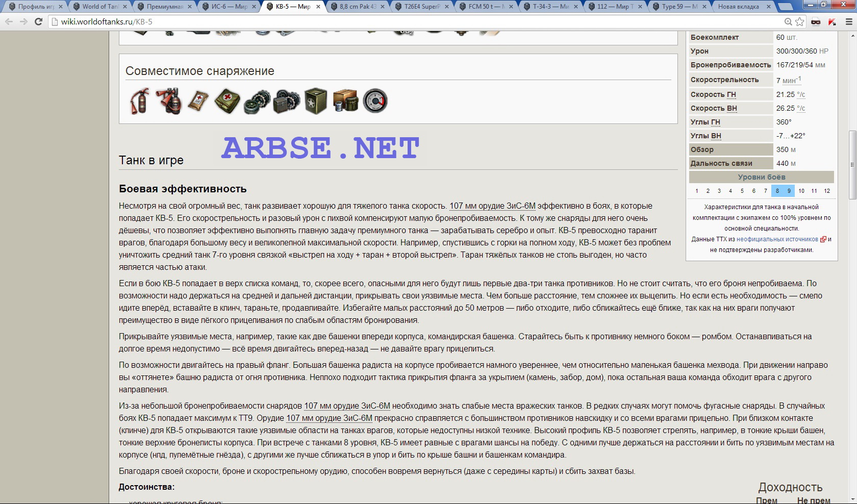Image resolution: width=857 pixels, height=504 pixels.
Task: Click the Уровни боёв header
Action: [x=762, y=177]
